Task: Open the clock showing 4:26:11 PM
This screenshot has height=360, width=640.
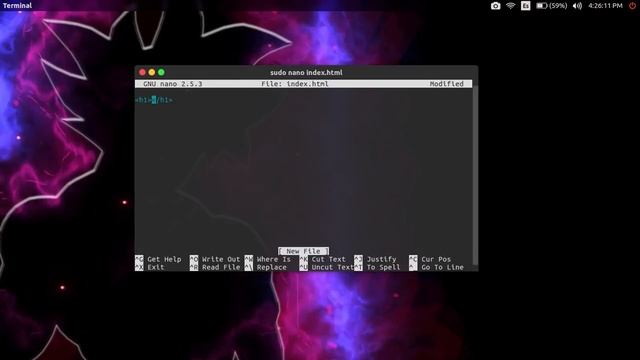Action: pyautogui.click(x=605, y=6)
